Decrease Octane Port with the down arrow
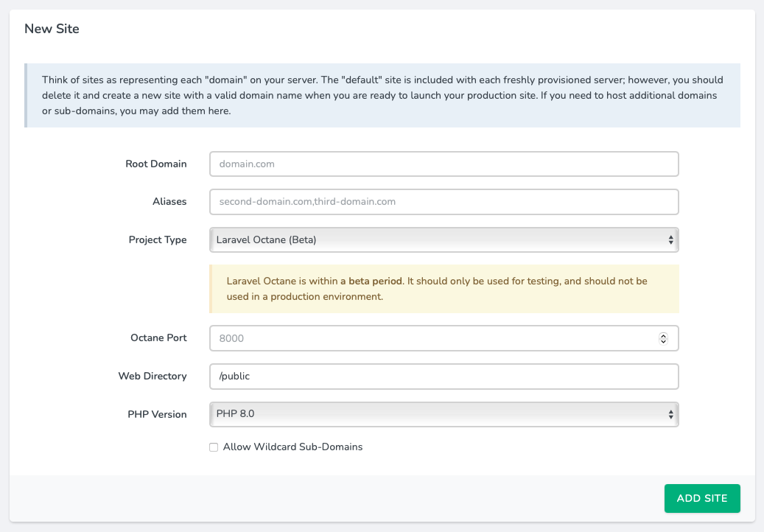 [x=663, y=342]
